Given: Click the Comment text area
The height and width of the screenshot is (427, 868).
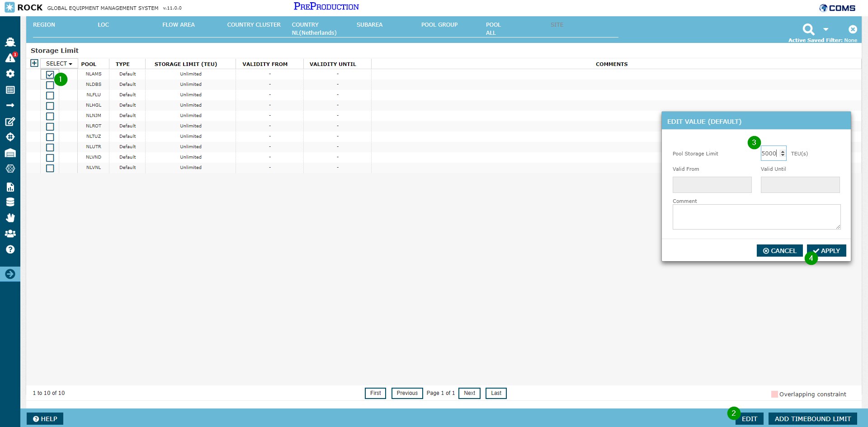Looking at the screenshot, I should (756, 217).
